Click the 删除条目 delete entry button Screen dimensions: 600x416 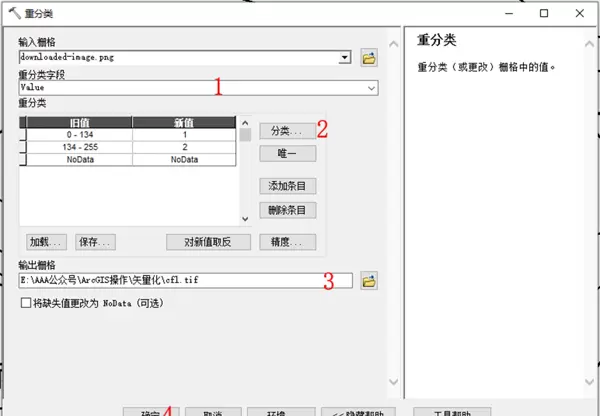(x=287, y=210)
